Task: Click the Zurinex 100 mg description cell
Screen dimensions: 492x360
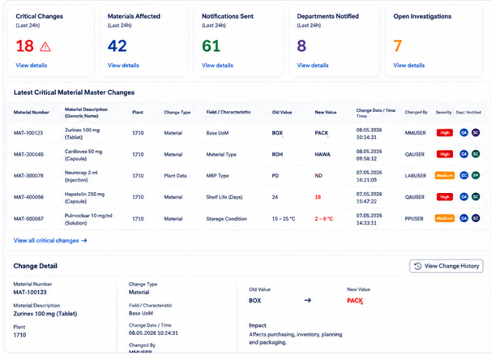Action: coord(82,133)
